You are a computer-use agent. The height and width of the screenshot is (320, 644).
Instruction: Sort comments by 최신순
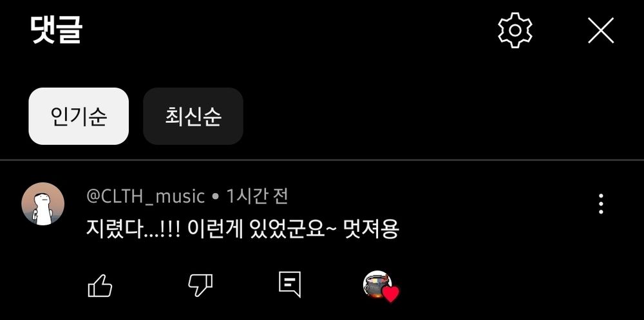click(193, 117)
